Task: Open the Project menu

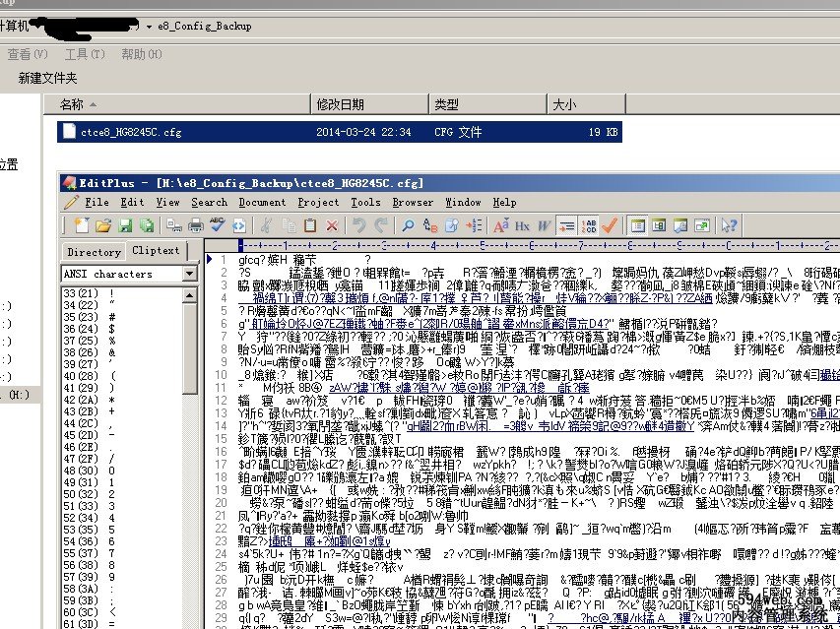Action: [318, 203]
